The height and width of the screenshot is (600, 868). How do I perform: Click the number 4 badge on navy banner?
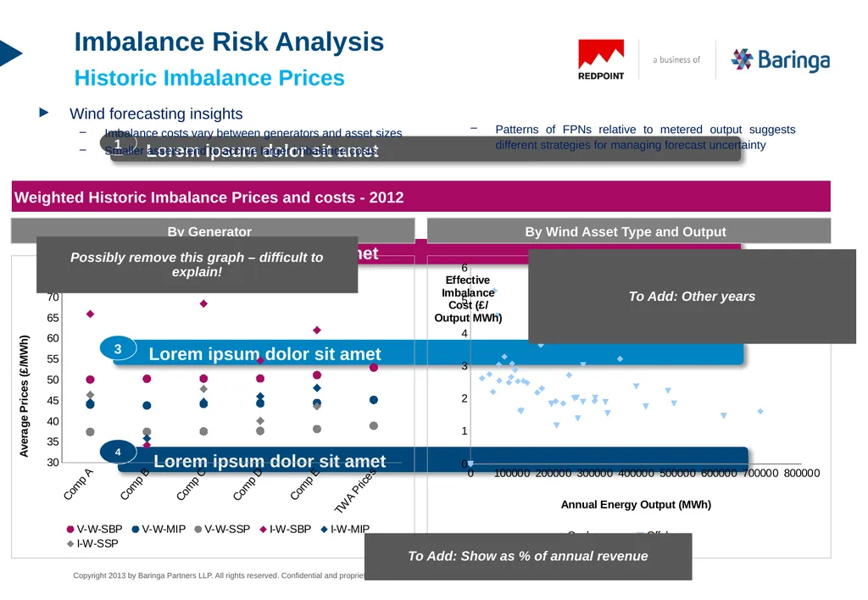[118, 452]
